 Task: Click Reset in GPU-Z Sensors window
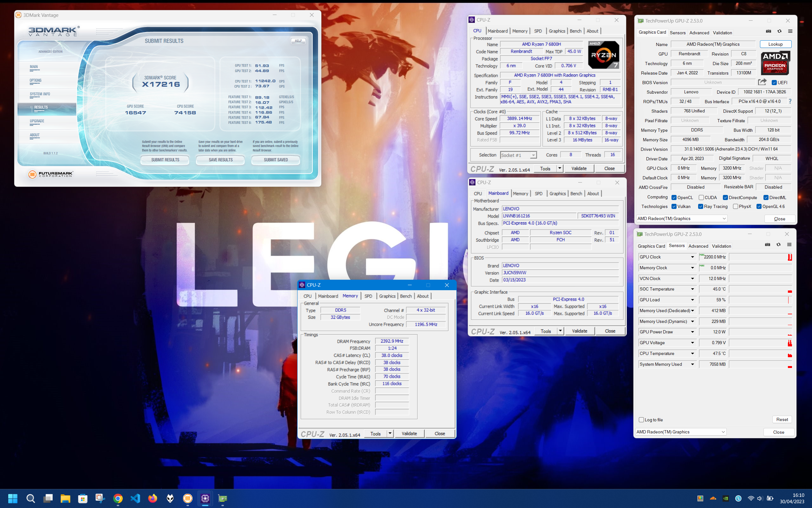[x=782, y=419]
